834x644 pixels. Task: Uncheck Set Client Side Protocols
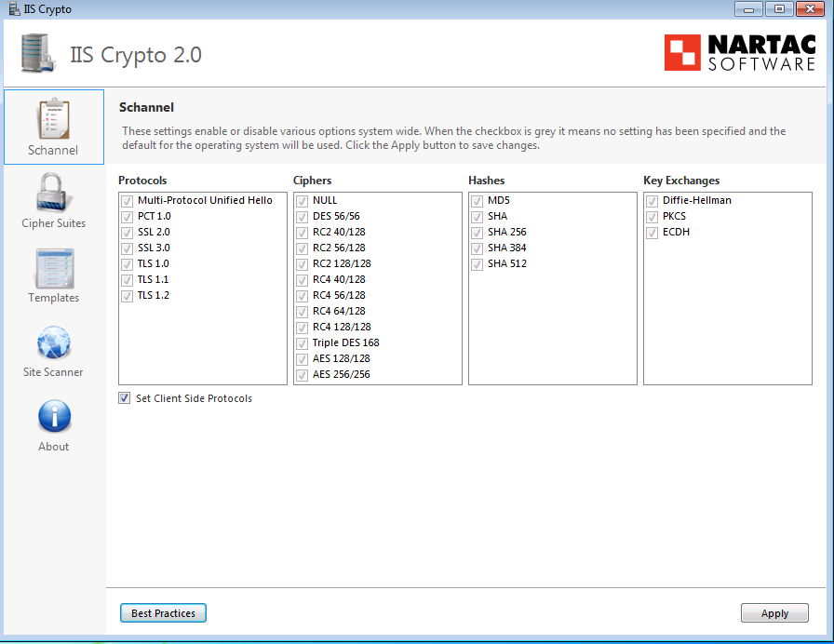[x=125, y=397]
